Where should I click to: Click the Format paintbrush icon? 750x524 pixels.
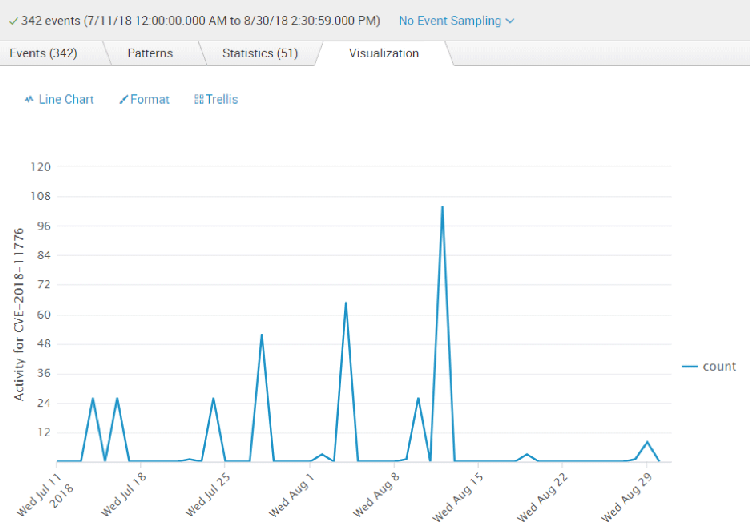coord(123,100)
